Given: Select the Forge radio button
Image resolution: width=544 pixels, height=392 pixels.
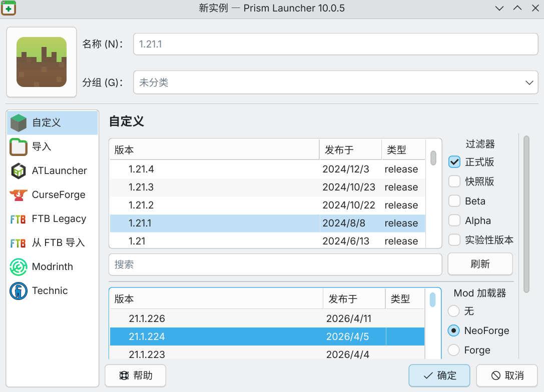Looking at the screenshot, I should click(454, 350).
